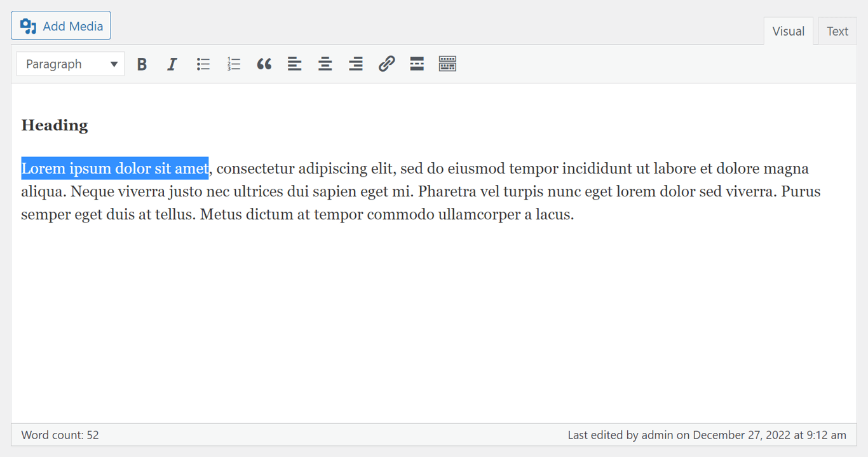Screen dimensions: 868x457
Task: Align the paragraph to the left
Action: [294, 64]
